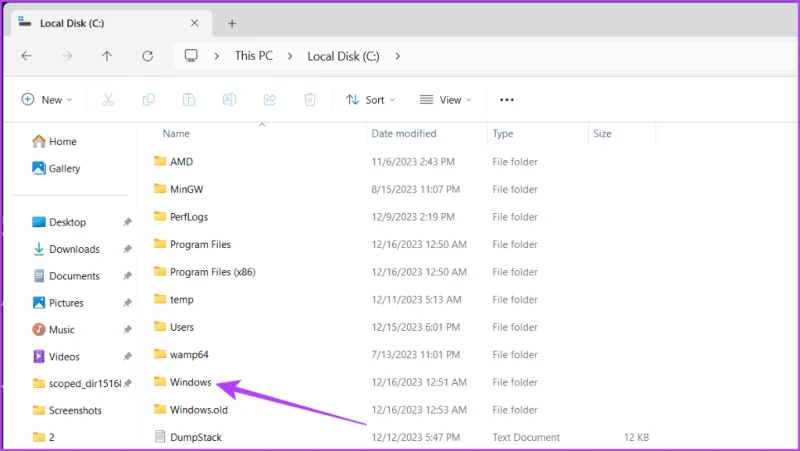
Task: Click the pin icon next to Downloads
Action: click(x=128, y=249)
